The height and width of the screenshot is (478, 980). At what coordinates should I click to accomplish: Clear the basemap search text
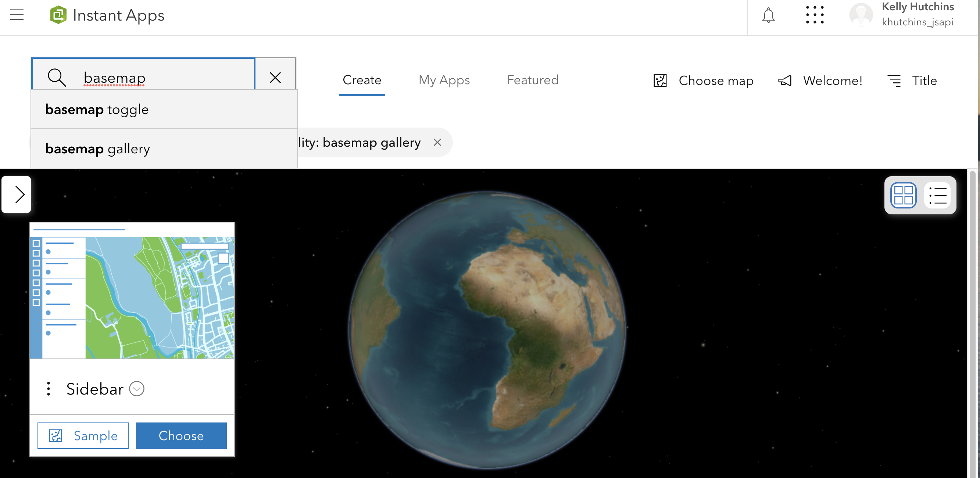coord(275,78)
